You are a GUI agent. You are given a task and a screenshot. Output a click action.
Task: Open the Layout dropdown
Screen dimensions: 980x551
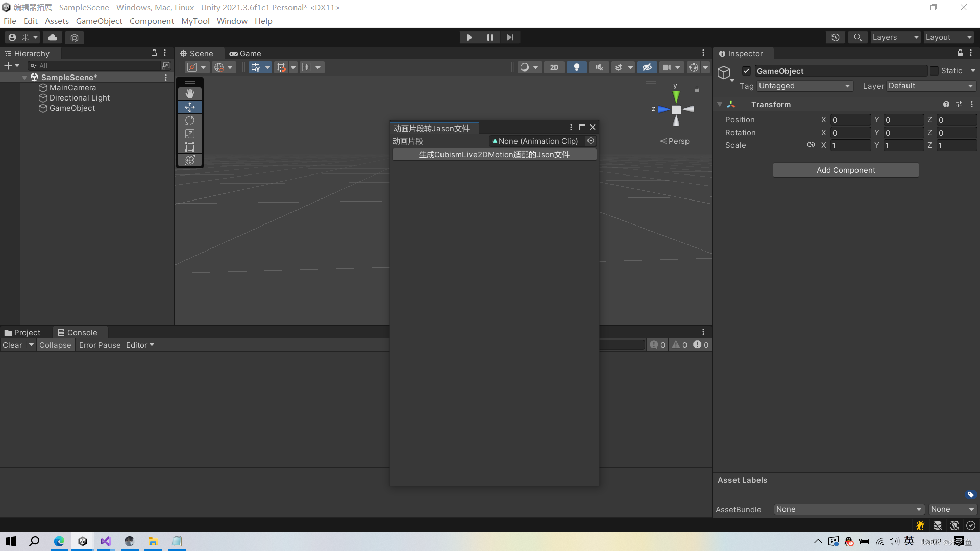tap(948, 37)
